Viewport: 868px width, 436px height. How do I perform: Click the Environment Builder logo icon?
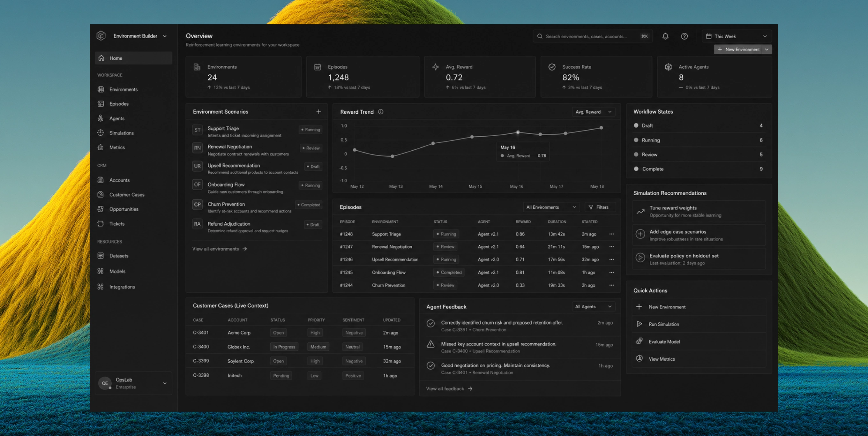click(x=101, y=36)
